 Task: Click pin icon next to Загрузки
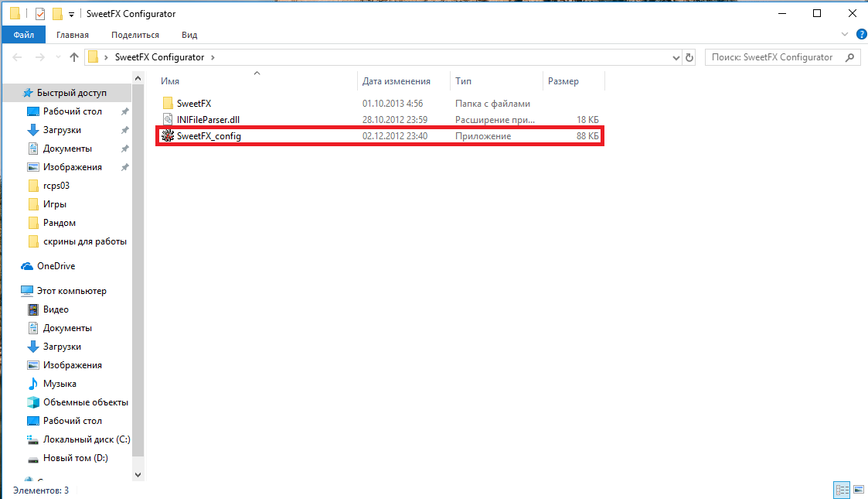pyautogui.click(x=125, y=130)
